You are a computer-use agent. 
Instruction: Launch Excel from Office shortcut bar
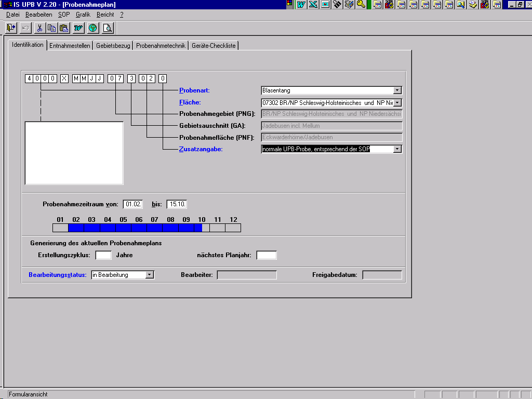[x=313, y=5]
